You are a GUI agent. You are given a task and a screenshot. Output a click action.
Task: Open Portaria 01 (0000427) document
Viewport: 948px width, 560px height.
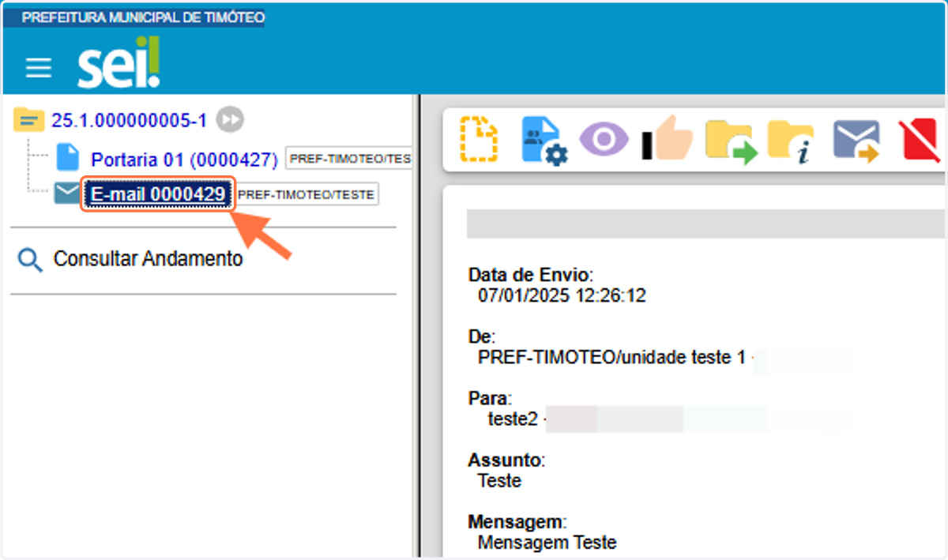tap(184, 159)
